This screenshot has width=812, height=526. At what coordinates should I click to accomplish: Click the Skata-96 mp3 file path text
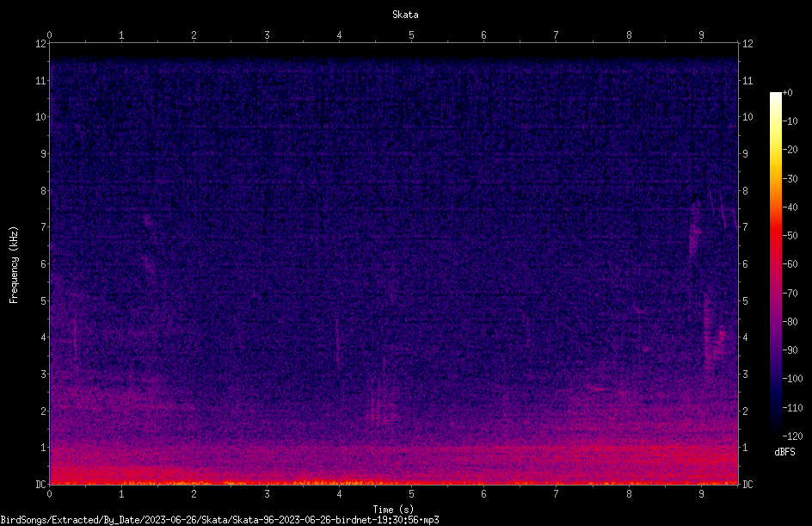(x=219, y=520)
